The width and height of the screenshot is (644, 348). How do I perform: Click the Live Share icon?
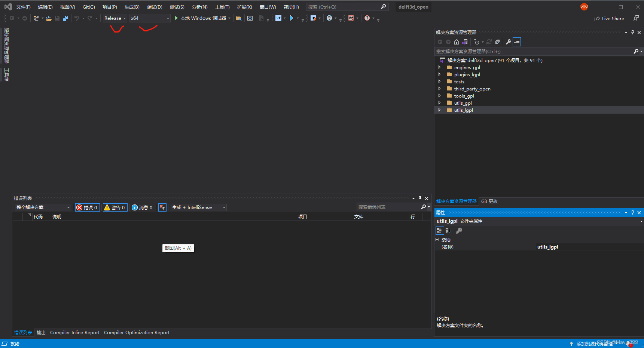pyautogui.click(x=597, y=19)
